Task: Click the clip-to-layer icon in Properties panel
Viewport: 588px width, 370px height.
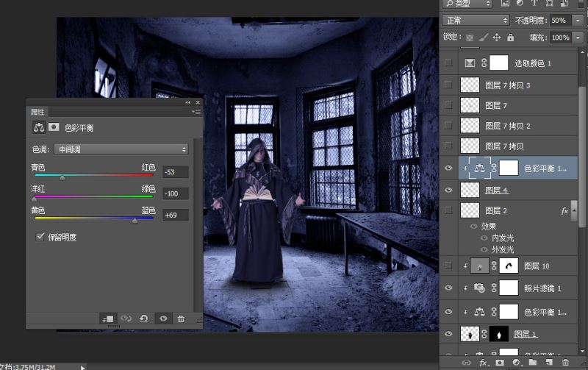Action: [109, 319]
